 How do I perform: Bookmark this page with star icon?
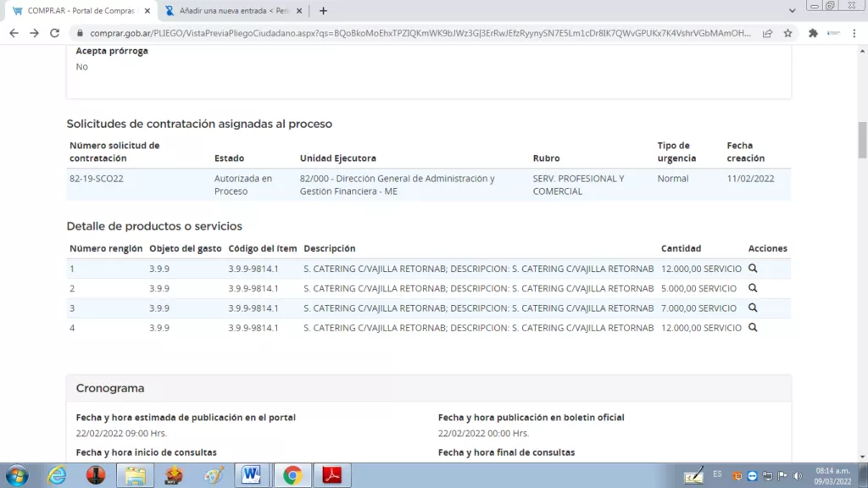click(x=787, y=33)
